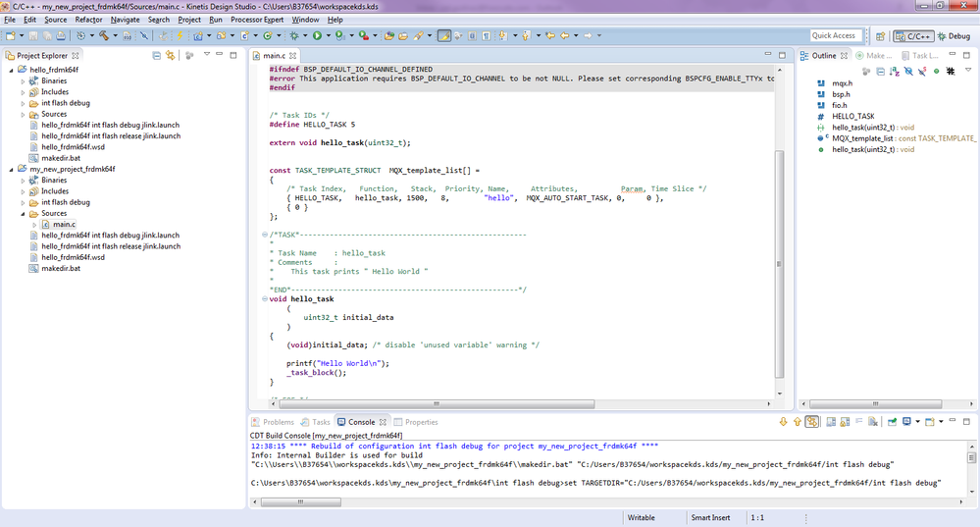980x527 pixels.
Task: Expand the main.c tree item
Action: click(x=34, y=225)
